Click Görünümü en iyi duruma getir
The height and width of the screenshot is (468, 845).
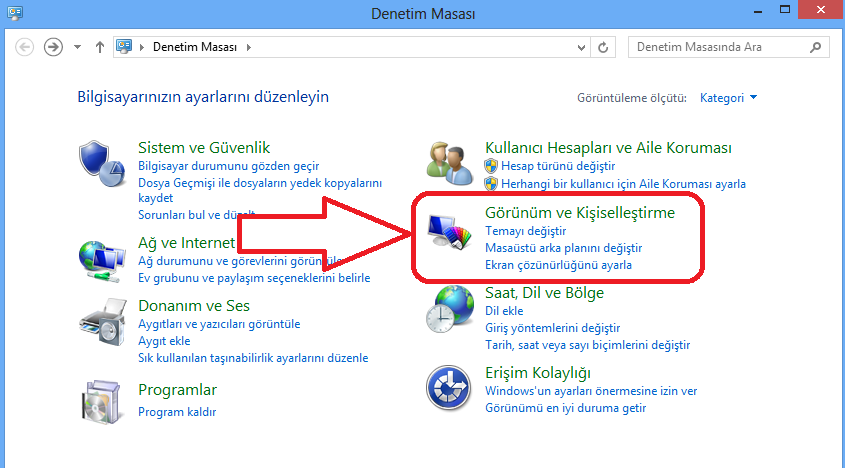(x=565, y=408)
